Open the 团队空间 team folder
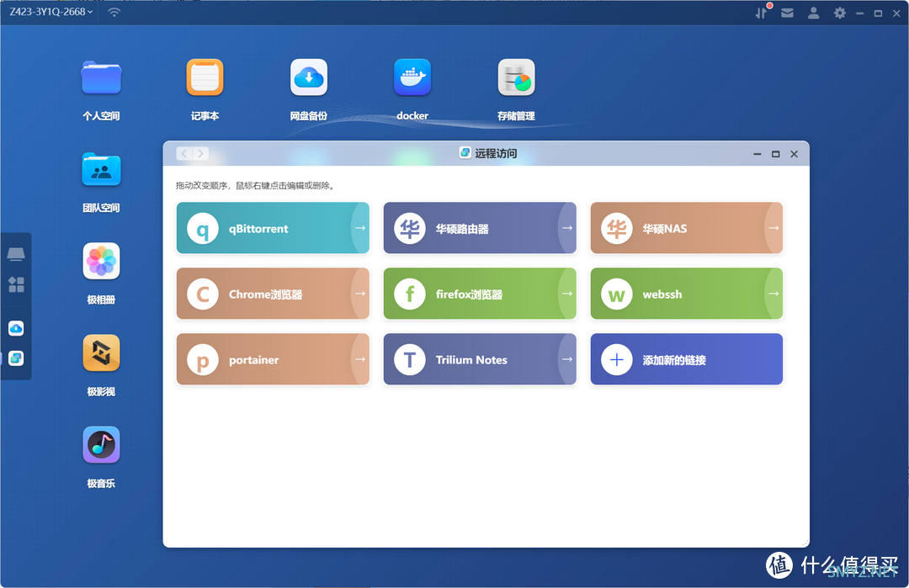The image size is (909, 588). click(x=101, y=170)
